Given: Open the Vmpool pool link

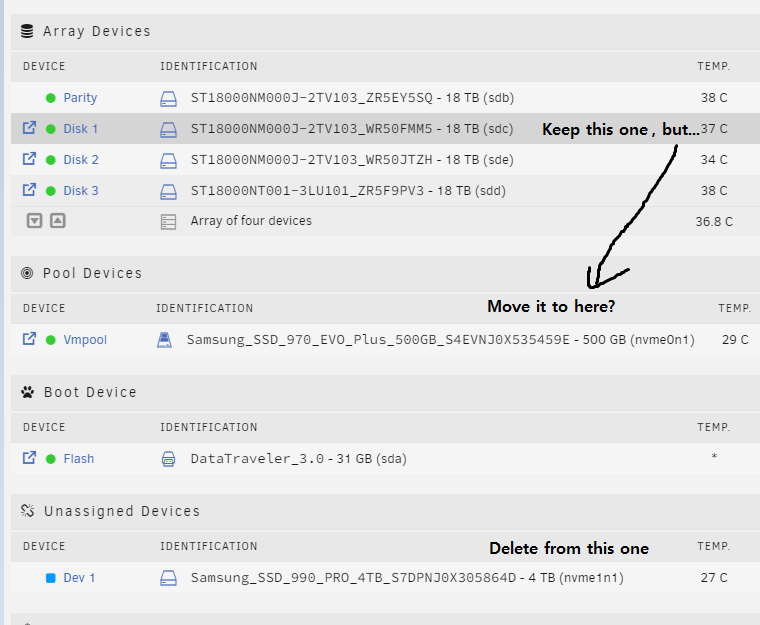Looking at the screenshot, I should (x=85, y=340).
